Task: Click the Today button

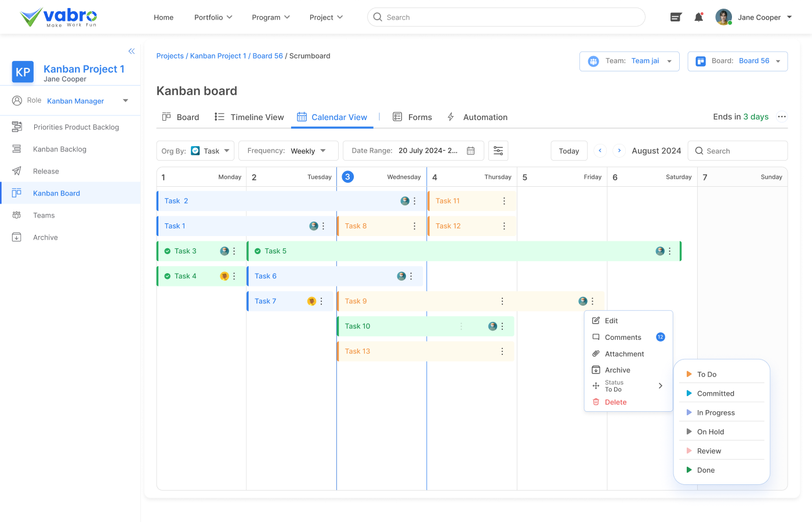Action: 569,151
